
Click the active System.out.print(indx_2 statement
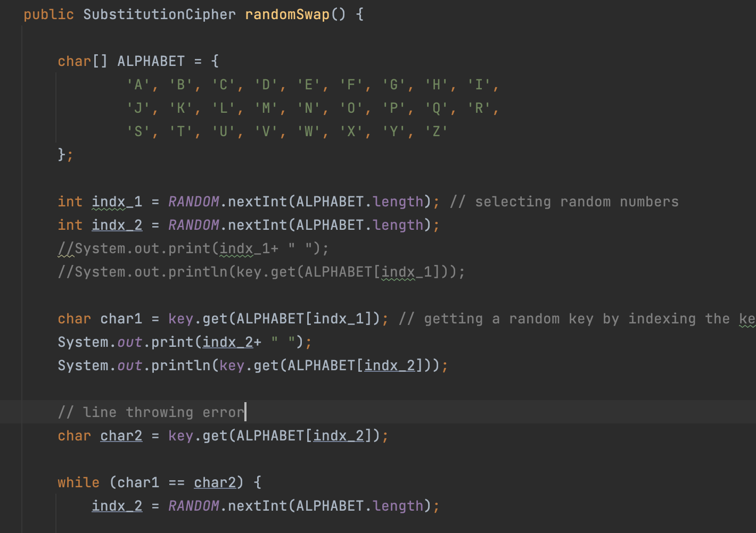pyautogui.click(x=184, y=342)
